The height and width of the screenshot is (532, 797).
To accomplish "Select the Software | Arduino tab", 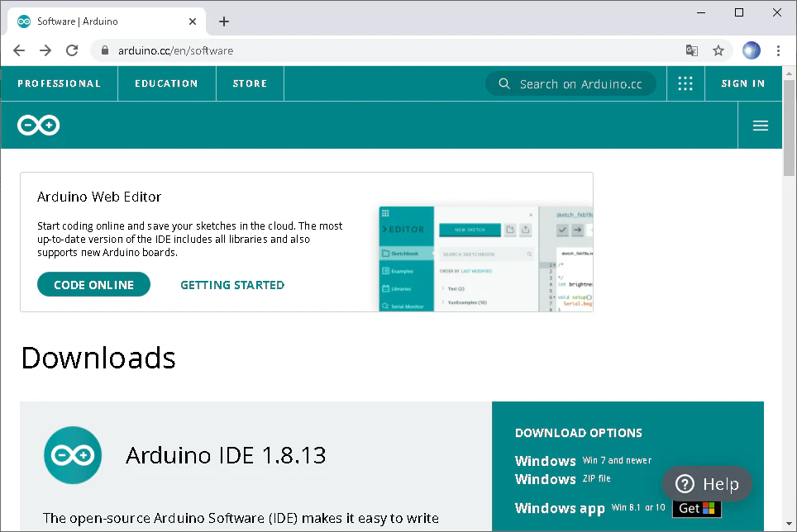I will 107,21.
